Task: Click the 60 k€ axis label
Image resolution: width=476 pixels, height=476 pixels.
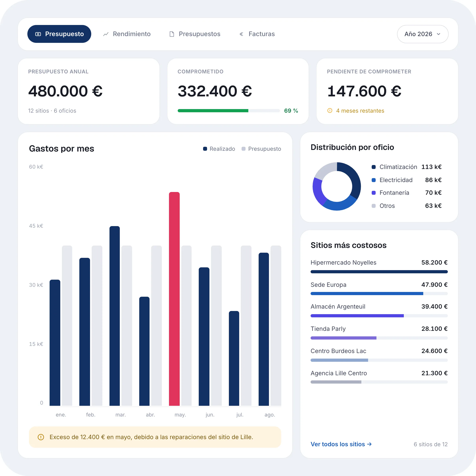Action: 36,167
